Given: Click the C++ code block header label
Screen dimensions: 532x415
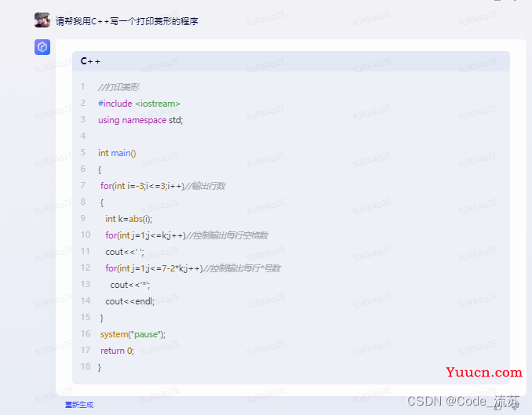Looking at the screenshot, I should (x=90, y=61).
